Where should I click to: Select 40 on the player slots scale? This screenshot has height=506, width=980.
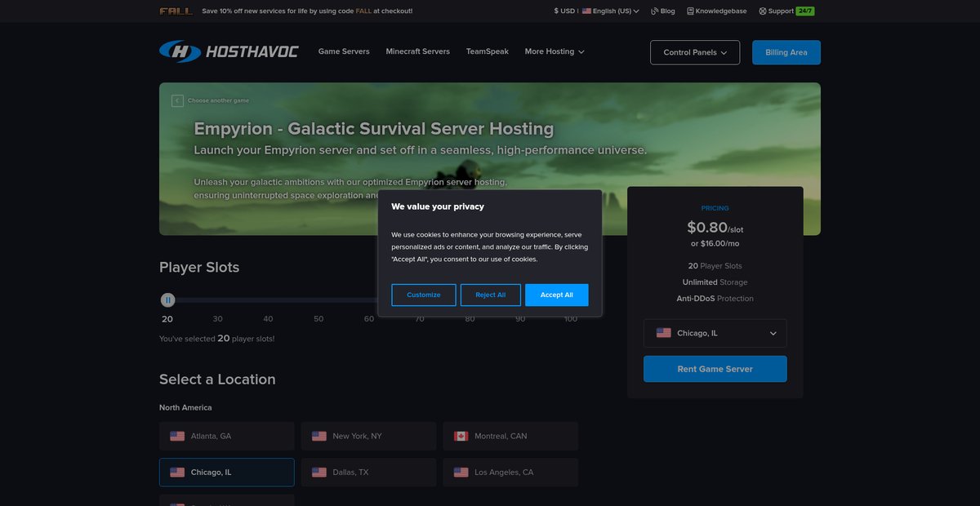coord(268,319)
